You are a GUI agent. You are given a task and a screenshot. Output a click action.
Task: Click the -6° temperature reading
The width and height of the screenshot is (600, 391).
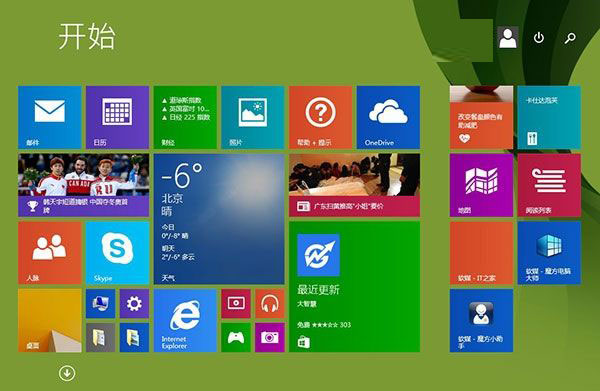[182, 175]
